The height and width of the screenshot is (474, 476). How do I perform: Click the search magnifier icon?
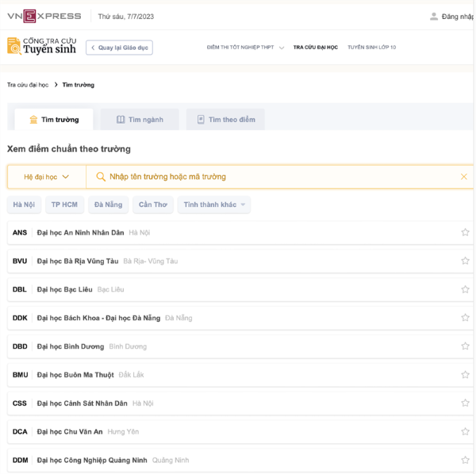click(x=101, y=177)
